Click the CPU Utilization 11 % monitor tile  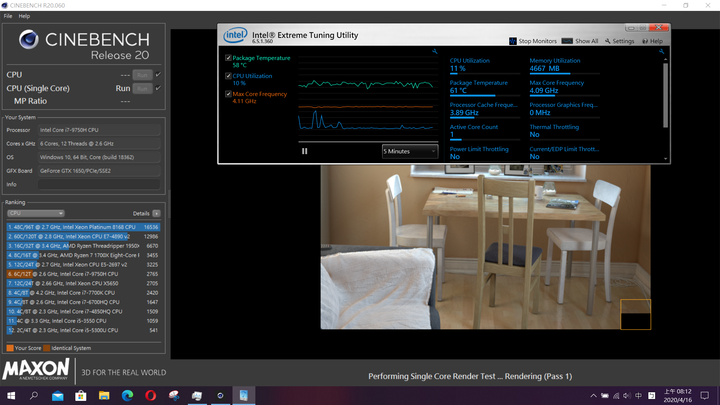coord(484,66)
